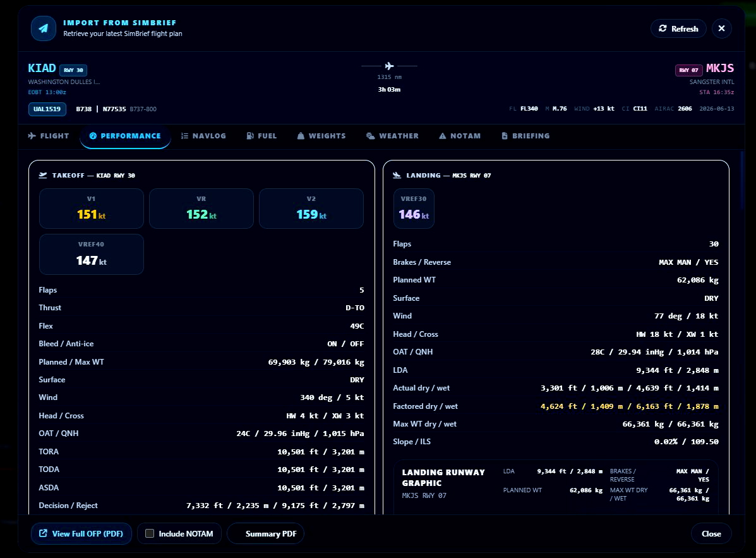Click the UAL1519 flight number badge
The height and width of the screenshot is (558, 756).
pos(47,109)
